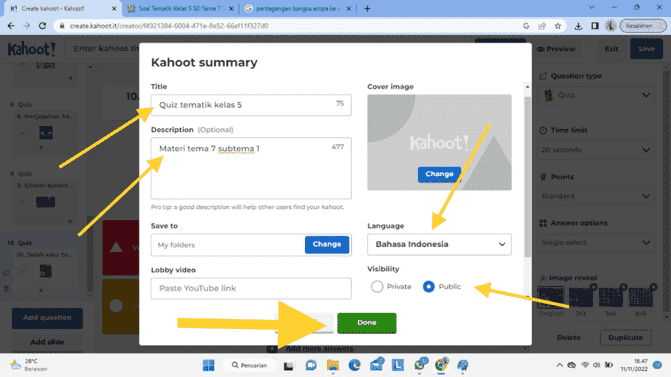Open the blue L app on the taskbar
The width and height of the screenshot is (671, 377).
coord(398,365)
